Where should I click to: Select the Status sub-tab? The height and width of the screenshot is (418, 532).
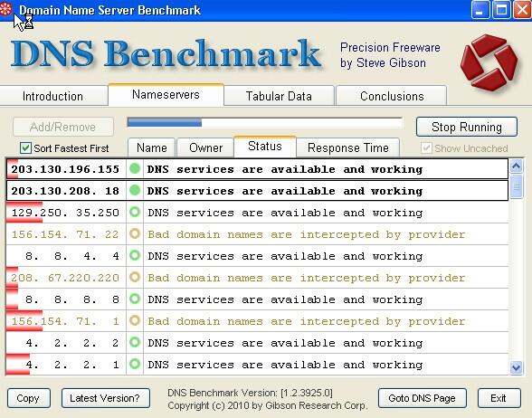click(265, 147)
